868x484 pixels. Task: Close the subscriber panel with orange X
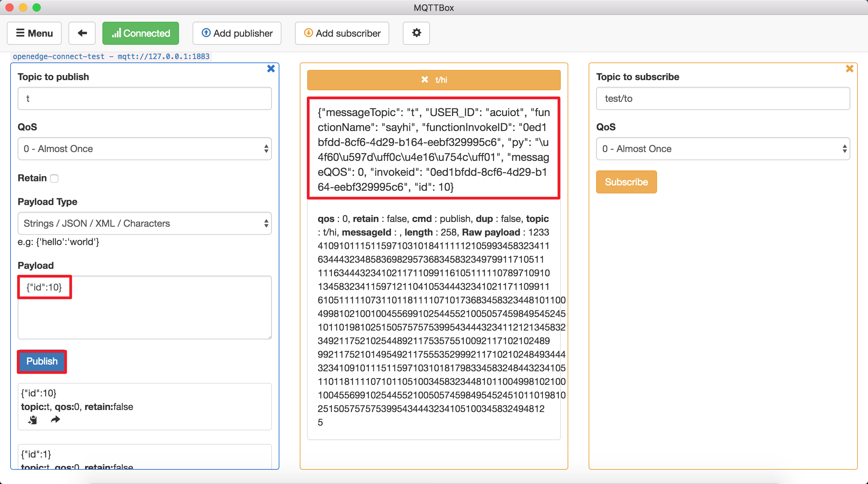(x=849, y=69)
